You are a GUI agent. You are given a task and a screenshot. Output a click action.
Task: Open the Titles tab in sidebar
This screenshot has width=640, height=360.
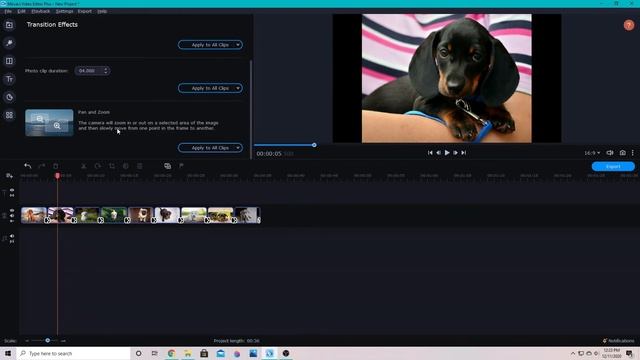[9, 79]
